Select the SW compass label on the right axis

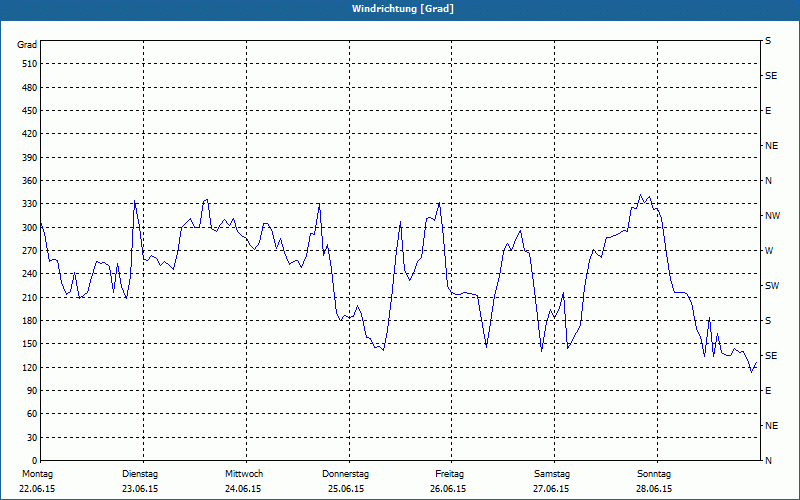[772, 286]
